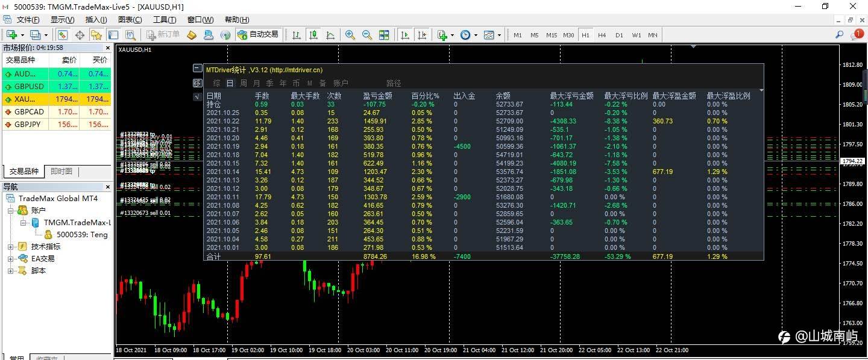This screenshot has height=360, width=868.
Task: Click the Zoom Out magnifier icon
Action: coord(366,35)
